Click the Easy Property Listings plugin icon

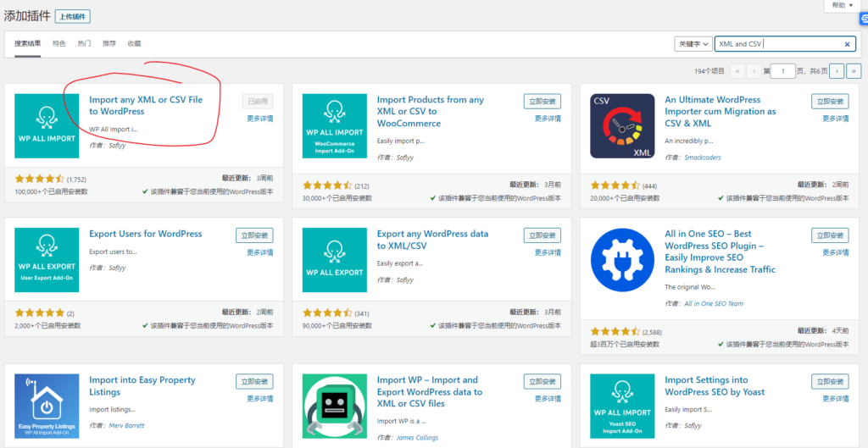pos(47,405)
